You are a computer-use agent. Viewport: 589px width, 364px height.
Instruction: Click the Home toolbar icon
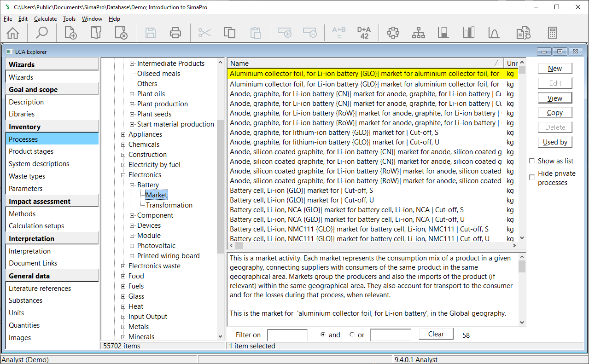tap(13, 33)
